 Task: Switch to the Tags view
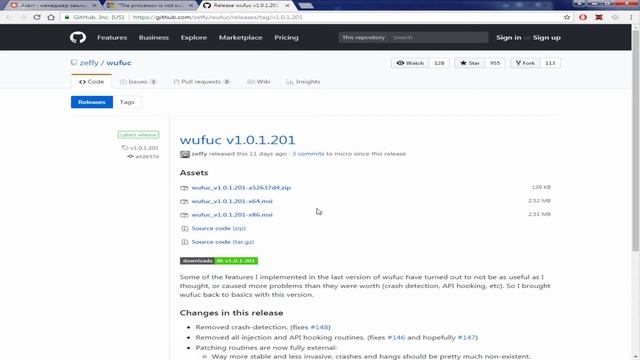pyautogui.click(x=127, y=102)
